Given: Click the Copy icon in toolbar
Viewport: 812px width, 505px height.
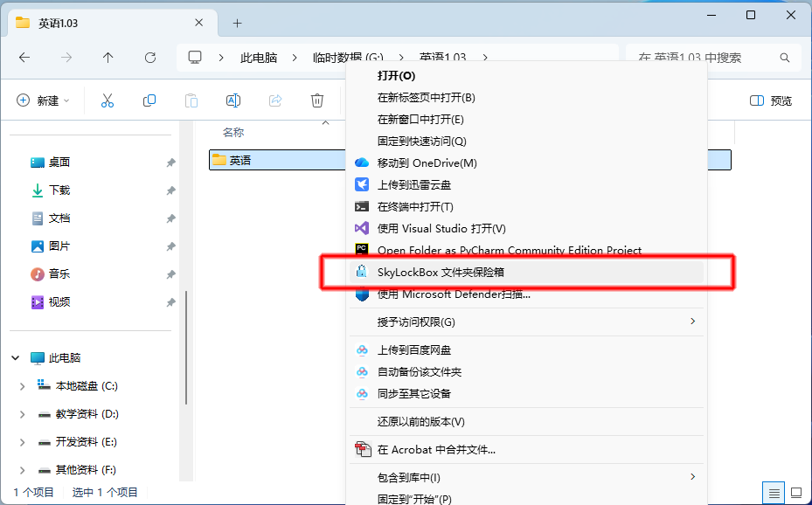Looking at the screenshot, I should [149, 100].
